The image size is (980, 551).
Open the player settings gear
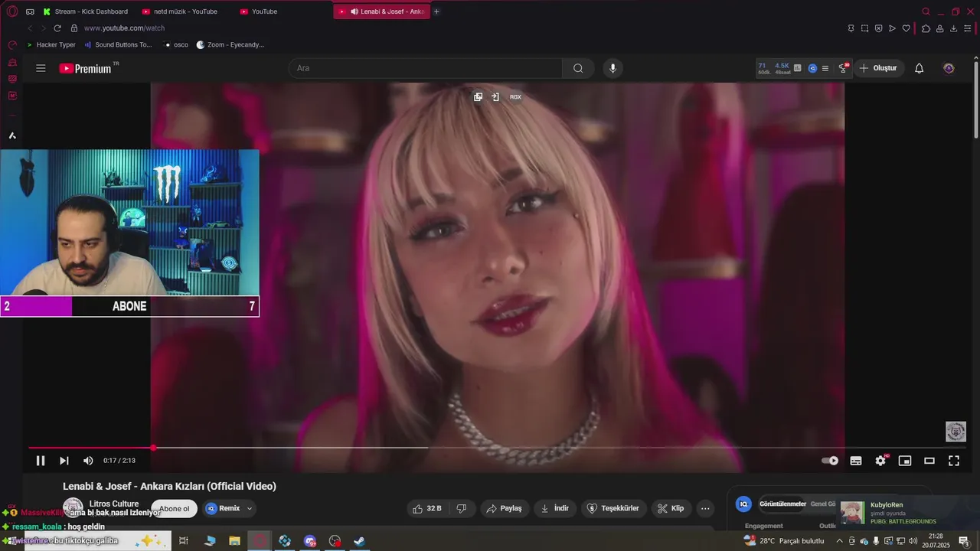tap(880, 461)
